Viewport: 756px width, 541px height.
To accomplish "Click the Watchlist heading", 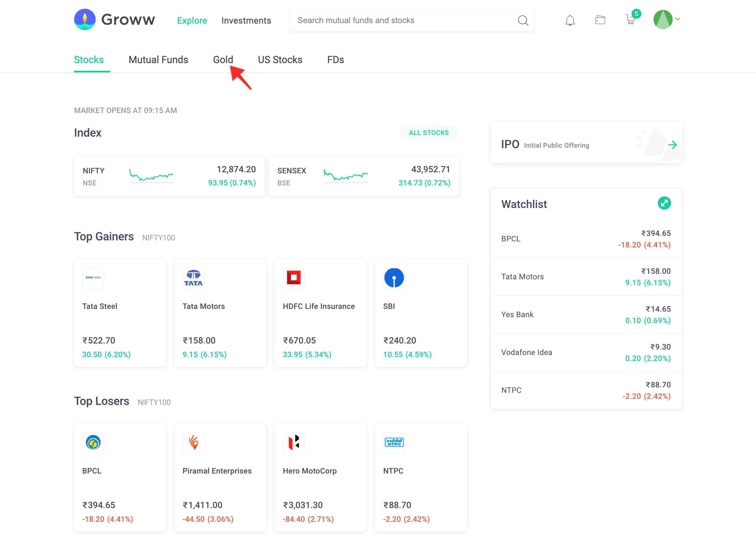I will click(524, 204).
